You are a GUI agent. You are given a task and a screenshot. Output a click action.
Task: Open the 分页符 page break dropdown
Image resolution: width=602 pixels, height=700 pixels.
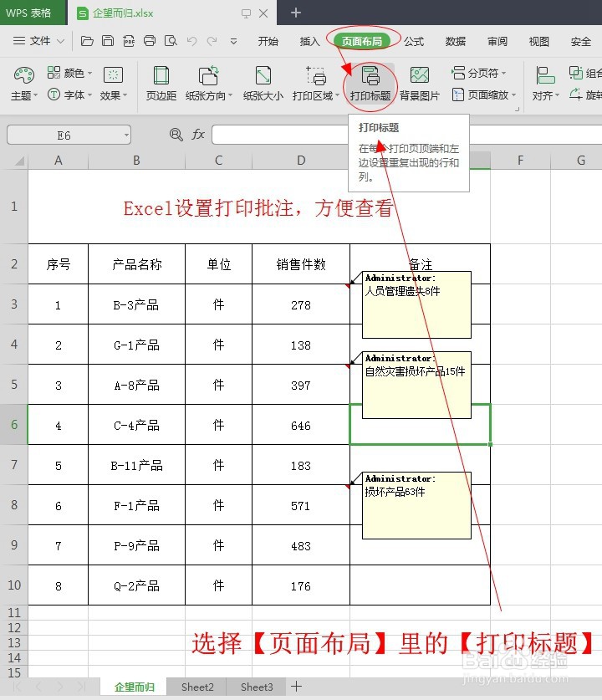pos(479,73)
